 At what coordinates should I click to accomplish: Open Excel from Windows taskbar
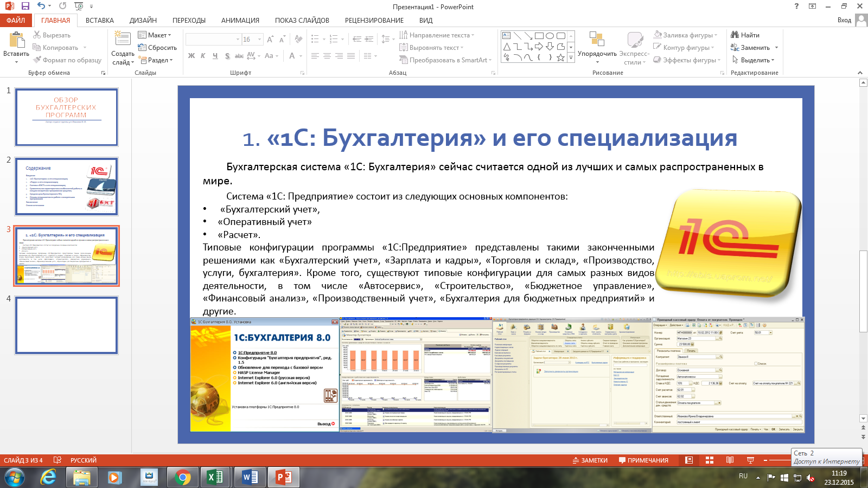coord(215,477)
